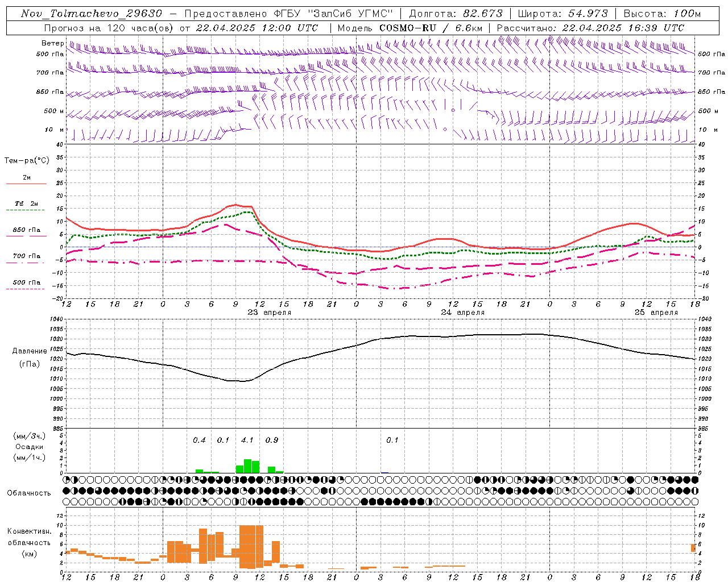728x582 pixels.
Task: Click the Облачность cloud cover label
Action: point(29,493)
